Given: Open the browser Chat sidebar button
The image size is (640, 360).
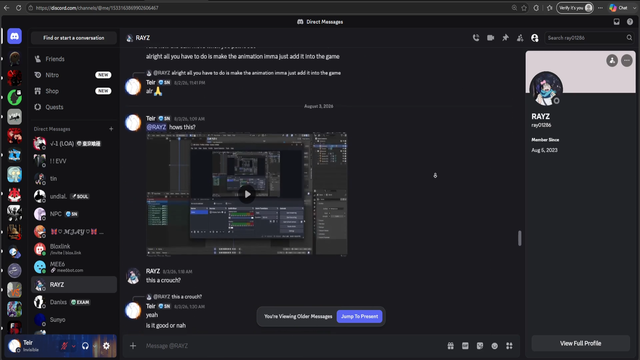Looking at the screenshot, I should point(618,8).
